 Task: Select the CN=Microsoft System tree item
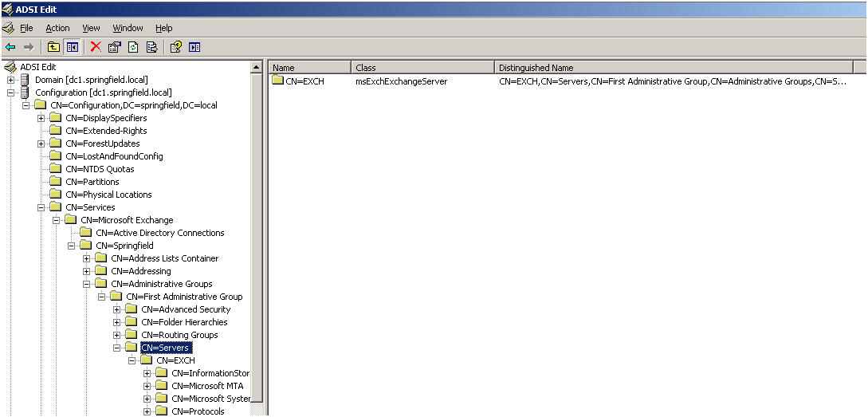pos(211,399)
